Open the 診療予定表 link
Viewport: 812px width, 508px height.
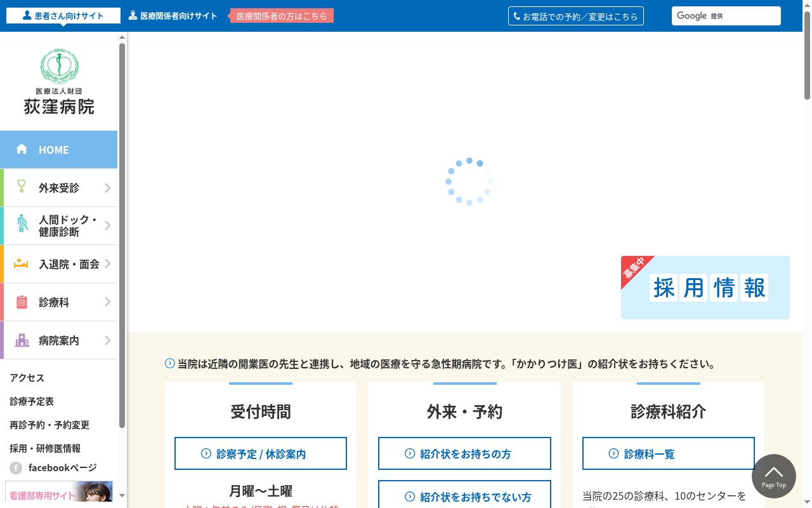point(32,401)
